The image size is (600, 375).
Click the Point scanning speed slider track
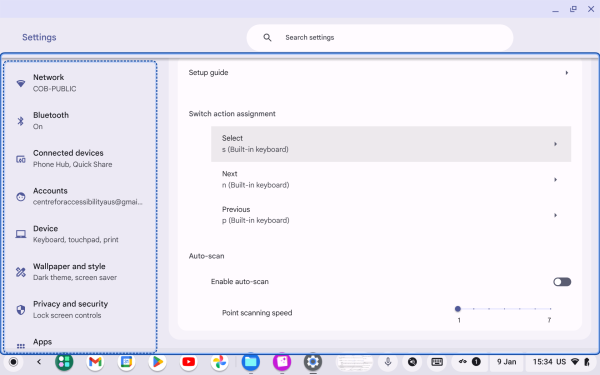[x=504, y=308]
